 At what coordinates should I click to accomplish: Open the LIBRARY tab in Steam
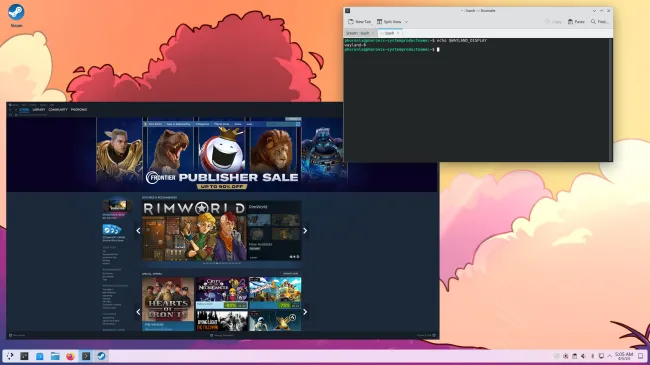pos(39,110)
